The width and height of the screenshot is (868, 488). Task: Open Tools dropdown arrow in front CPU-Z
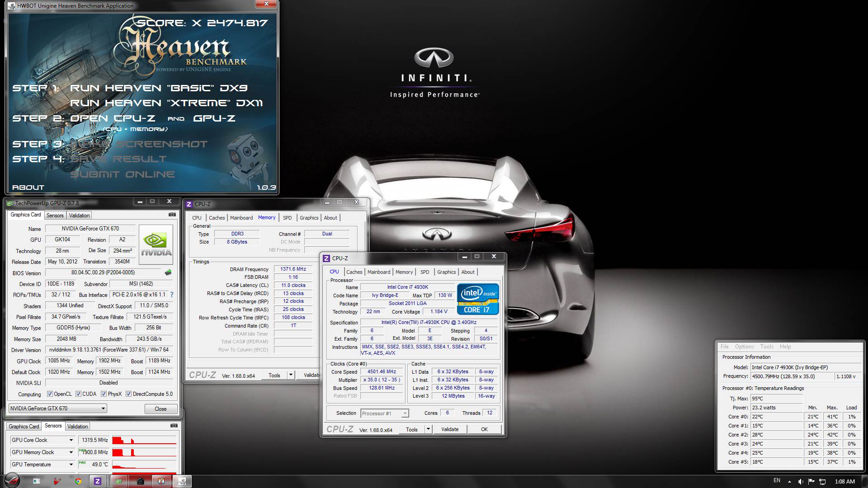coord(428,429)
